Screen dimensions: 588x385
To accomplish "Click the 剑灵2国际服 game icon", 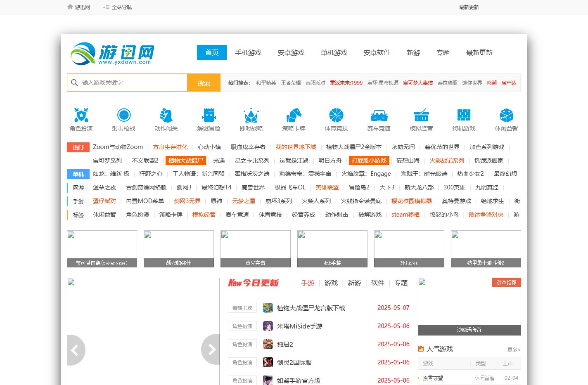I will [268, 362].
